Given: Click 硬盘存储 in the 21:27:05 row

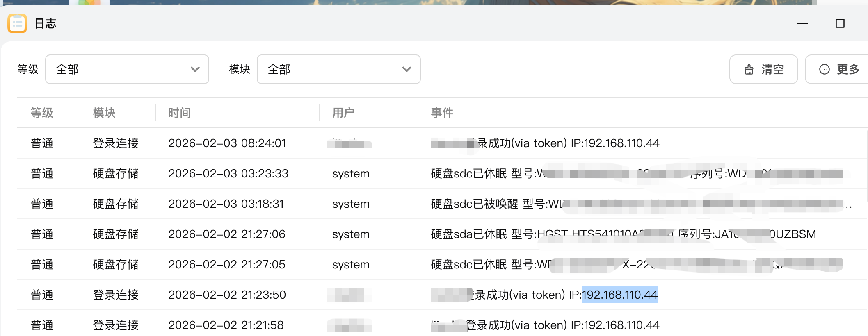Looking at the screenshot, I should point(116,265).
